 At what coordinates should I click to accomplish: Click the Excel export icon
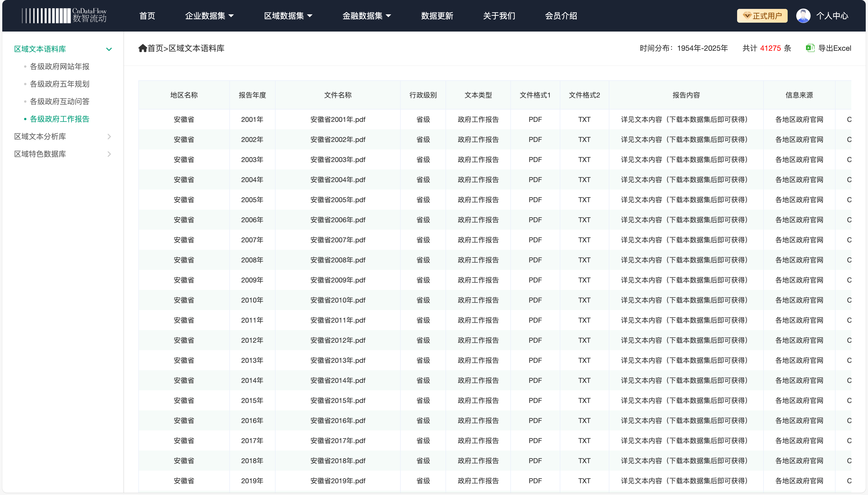tap(810, 48)
